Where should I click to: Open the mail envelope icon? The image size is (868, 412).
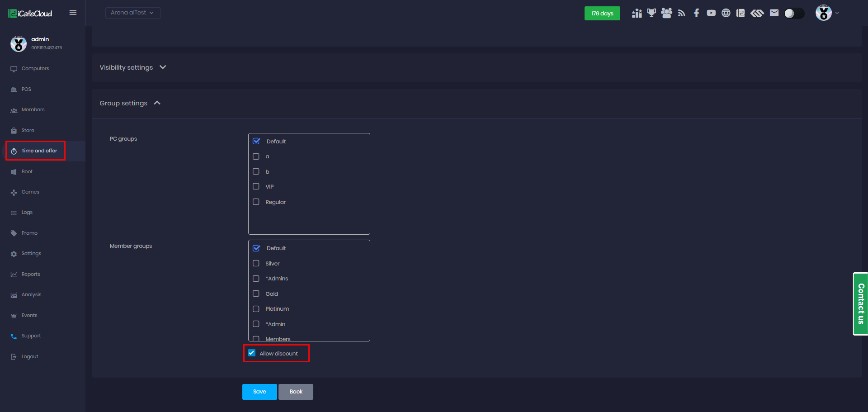(x=774, y=13)
